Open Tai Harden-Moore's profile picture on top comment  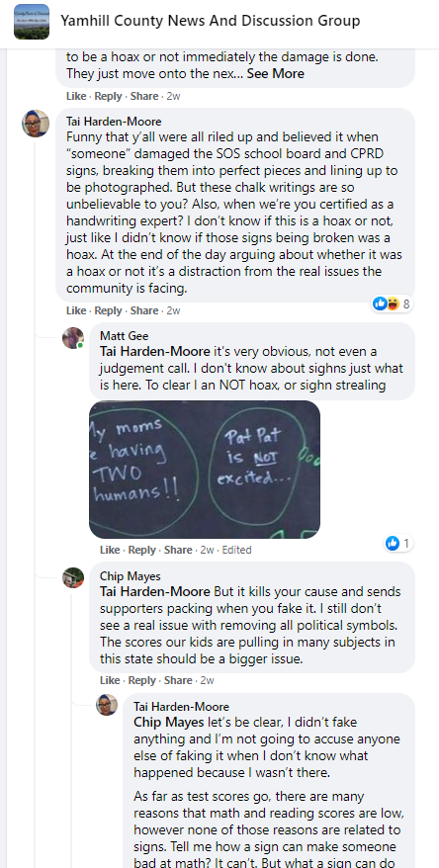[x=36, y=123]
